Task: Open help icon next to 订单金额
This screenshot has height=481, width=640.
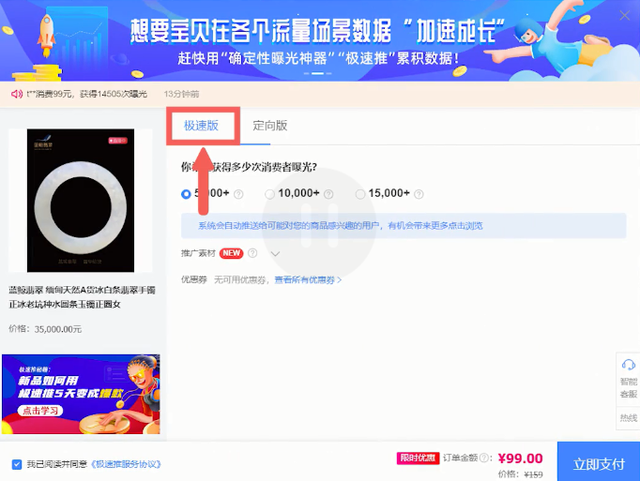Action: tap(484, 458)
